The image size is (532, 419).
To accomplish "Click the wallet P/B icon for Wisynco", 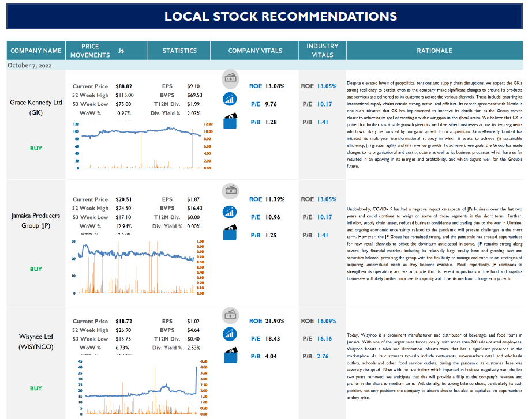I will (x=230, y=355).
